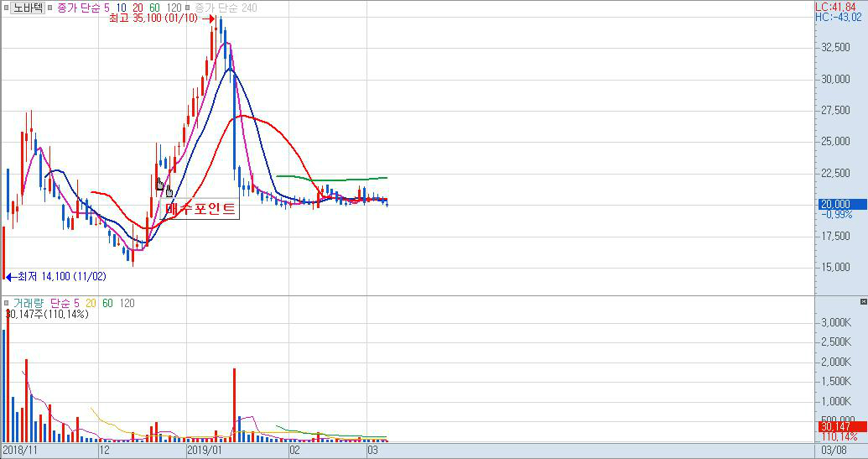Click the small square marker before 노바텍
Screen dimensions: 868x459
click(x=5, y=8)
